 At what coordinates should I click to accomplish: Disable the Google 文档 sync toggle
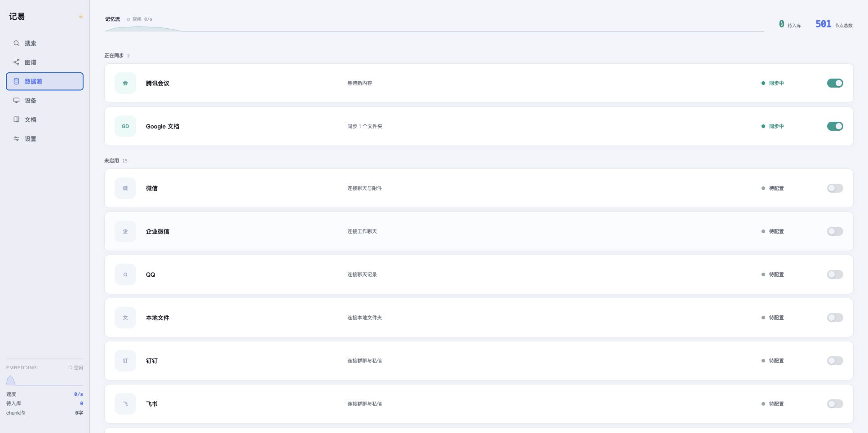tap(835, 126)
